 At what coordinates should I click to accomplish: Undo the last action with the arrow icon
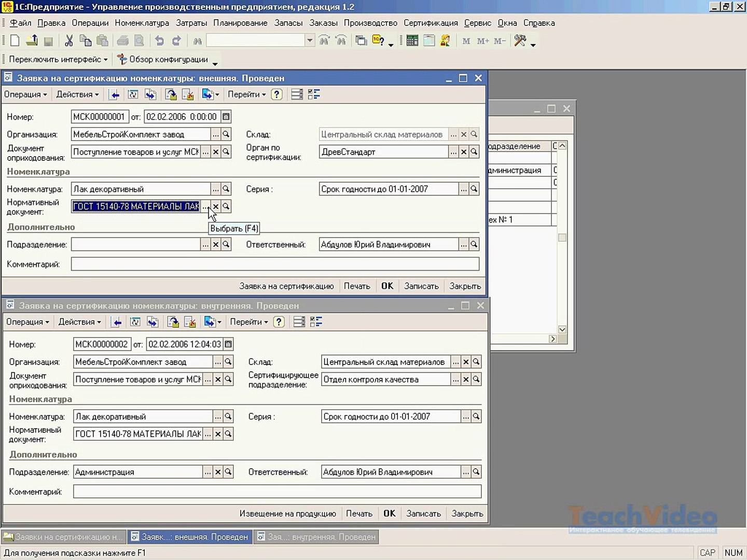pyautogui.click(x=160, y=40)
